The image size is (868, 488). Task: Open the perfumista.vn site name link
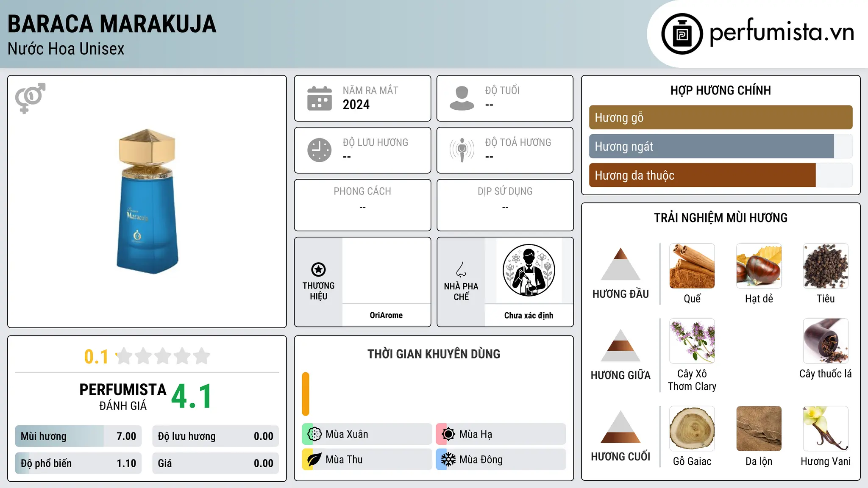point(782,33)
